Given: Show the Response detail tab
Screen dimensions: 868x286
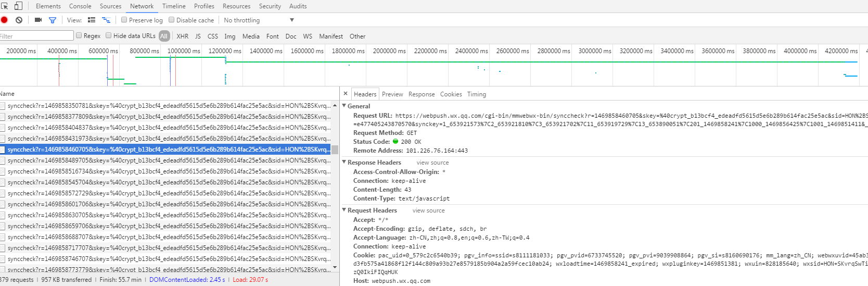Looking at the screenshot, I should click(x=422, y=94).
